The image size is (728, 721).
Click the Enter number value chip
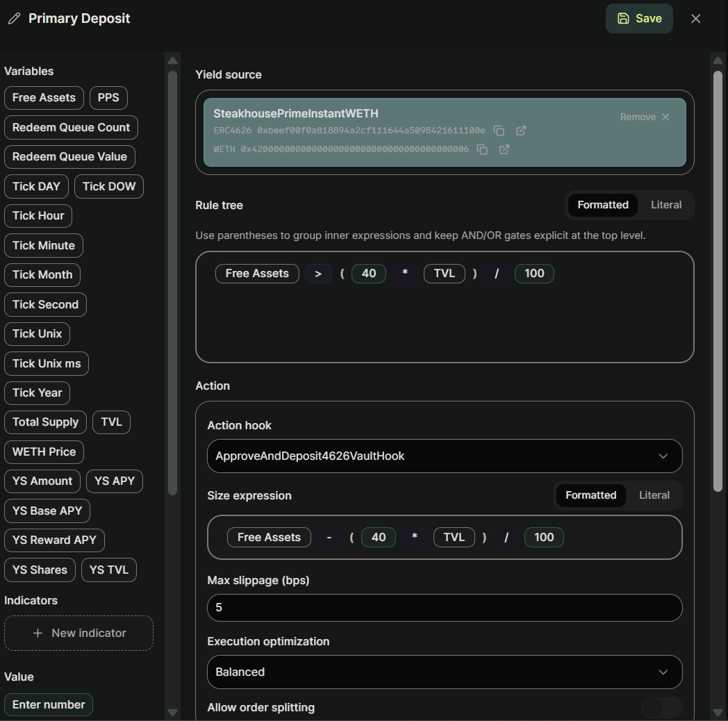tap(49, 705)
